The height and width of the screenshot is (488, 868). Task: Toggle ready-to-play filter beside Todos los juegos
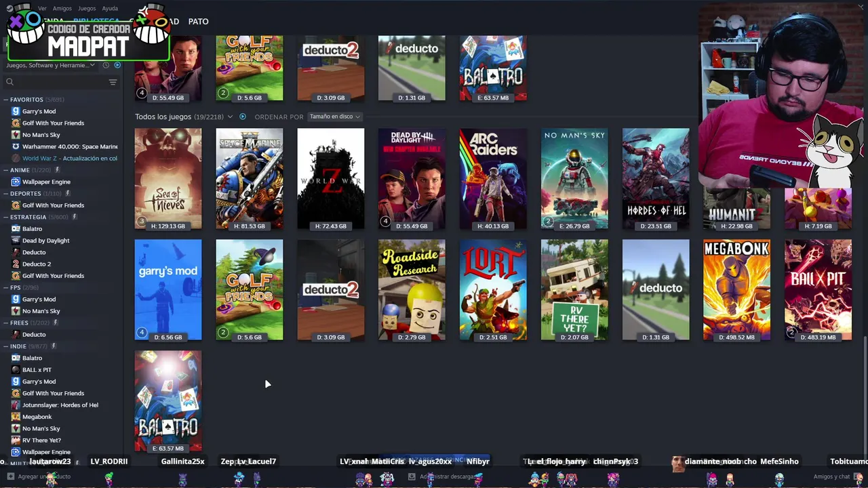click(243, 117)
